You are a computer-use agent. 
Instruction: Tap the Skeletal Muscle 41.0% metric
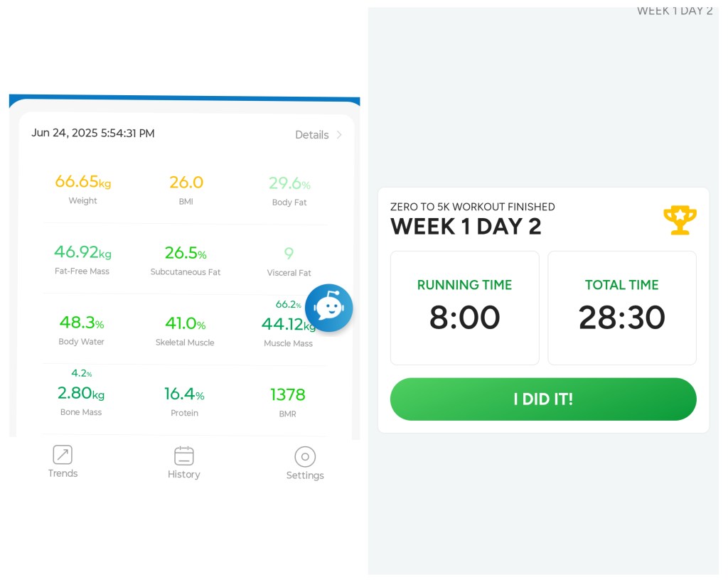pos(185,324)
